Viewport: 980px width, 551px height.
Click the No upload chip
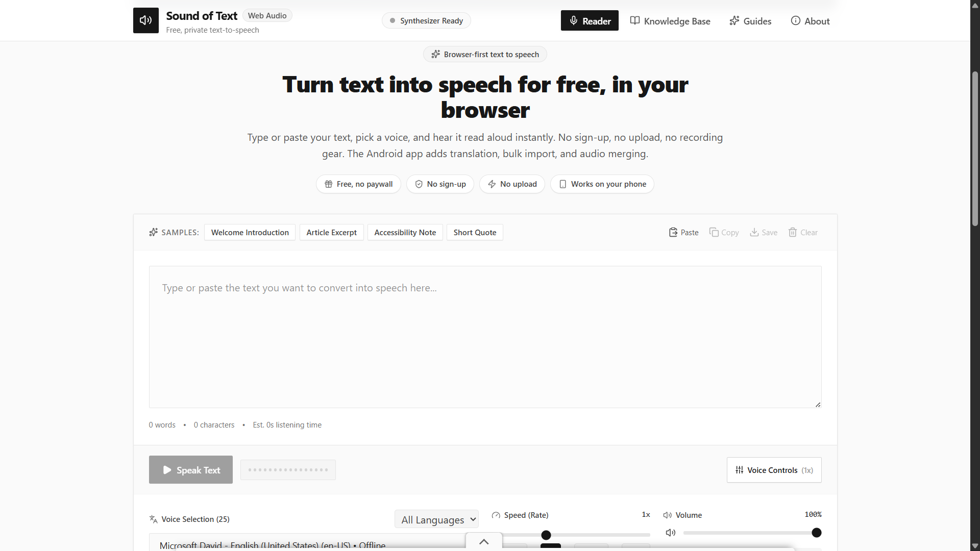click(x=512, y=184)
